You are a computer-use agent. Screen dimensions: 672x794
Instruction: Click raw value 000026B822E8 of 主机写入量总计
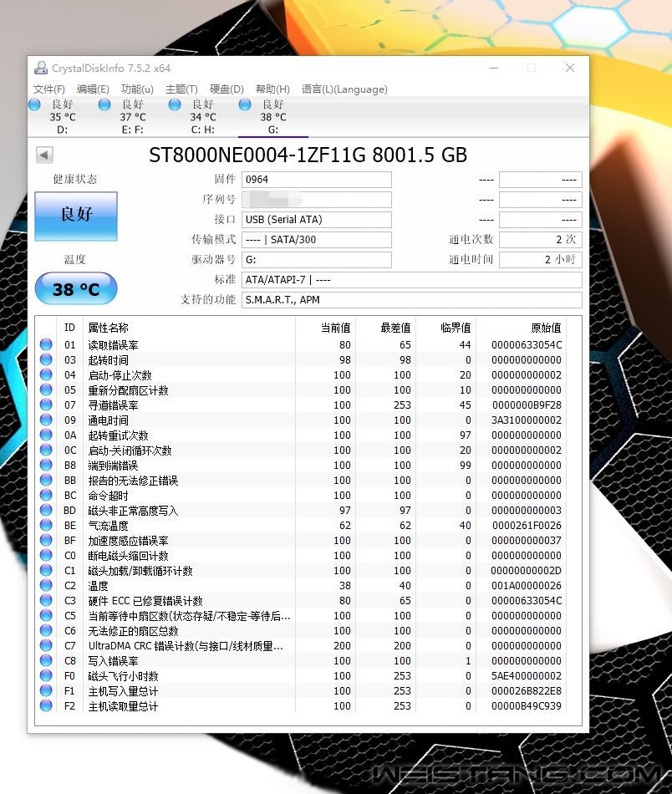click(527, 690)
